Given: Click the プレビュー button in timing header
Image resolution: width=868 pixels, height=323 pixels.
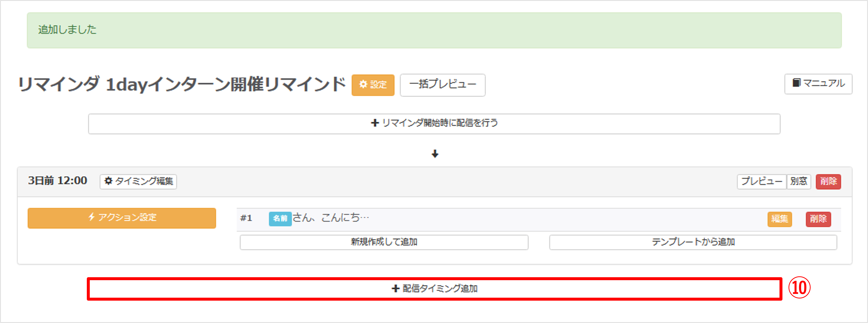Looking at the screenshot, I should [762, 182].
